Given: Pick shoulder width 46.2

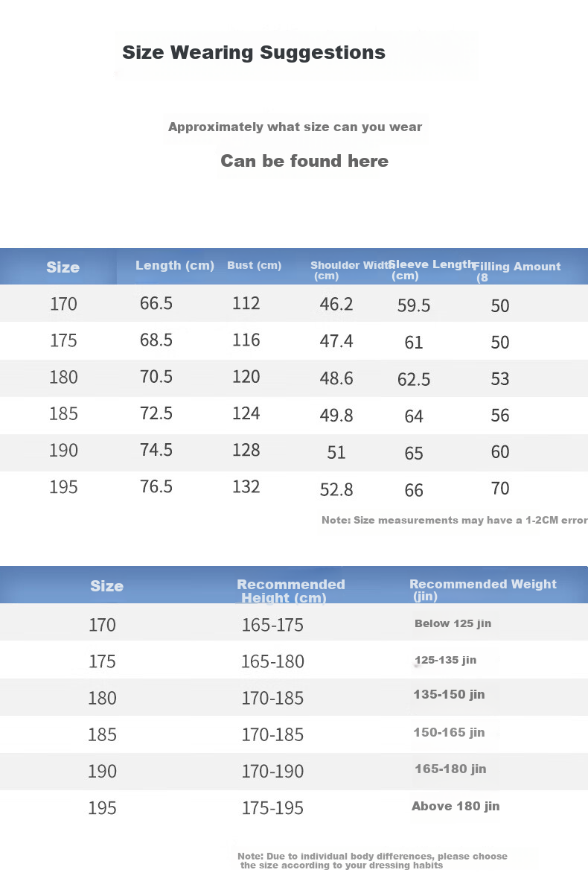Looking at the screenshot, I should 336,305.
